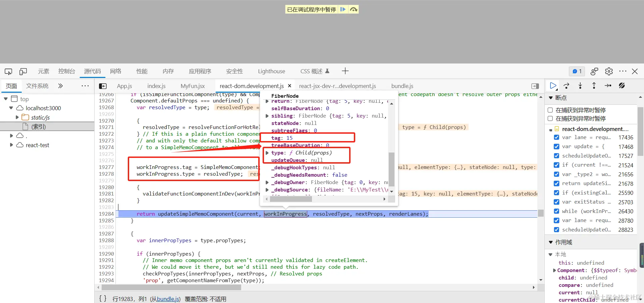Open the customize DevTools ellipsis menu
Image resolution: width=644 pixels, height=303 pixels.
623,71
